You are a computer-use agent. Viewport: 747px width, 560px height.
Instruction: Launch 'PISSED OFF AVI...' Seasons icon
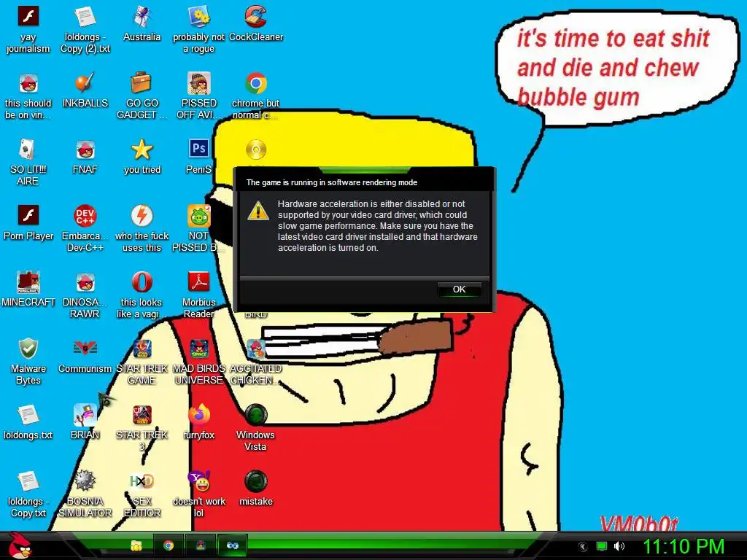pos(198,83)
